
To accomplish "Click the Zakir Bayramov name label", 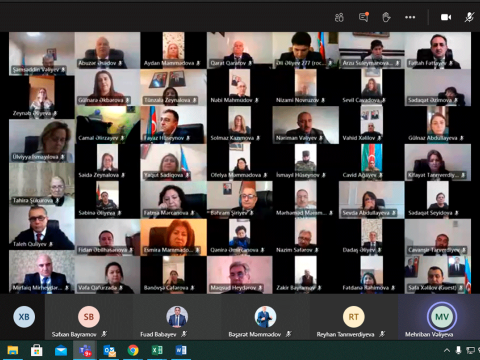I will [296, 288].
